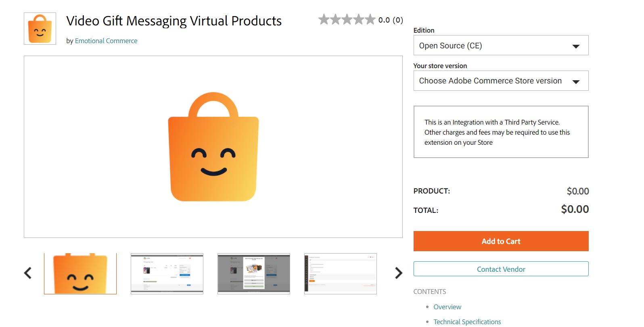This screenshot has height=327, width=644.
Task: Click the small shopping bag logo icon
Action: tap(40, 29)
